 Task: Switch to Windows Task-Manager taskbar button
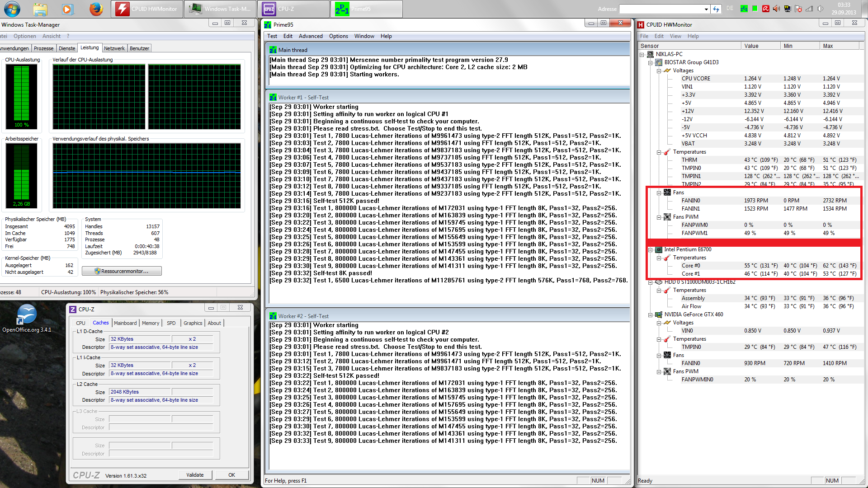coord(220,9)
